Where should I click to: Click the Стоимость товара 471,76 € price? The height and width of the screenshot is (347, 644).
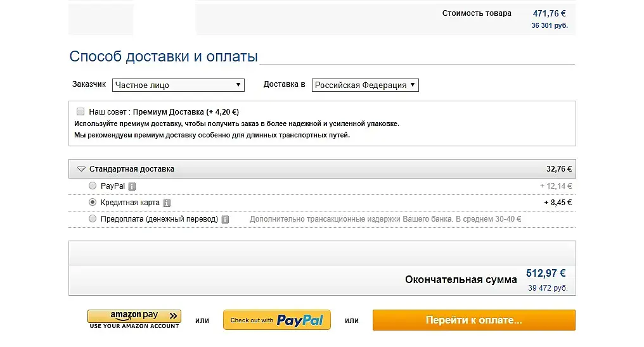click(550, 13)
